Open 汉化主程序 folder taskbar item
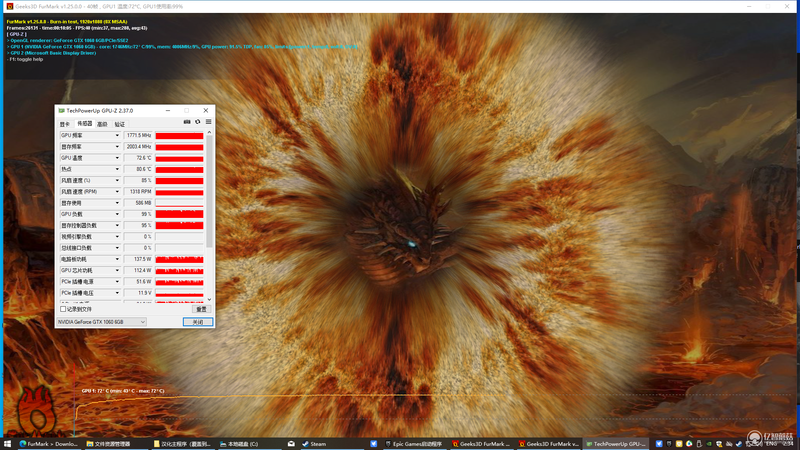 pos(183,444)
